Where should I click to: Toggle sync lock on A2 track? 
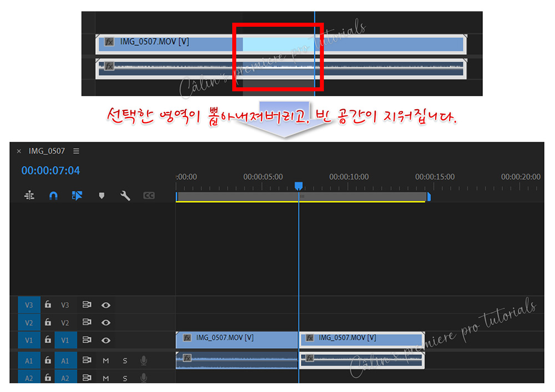87,378
